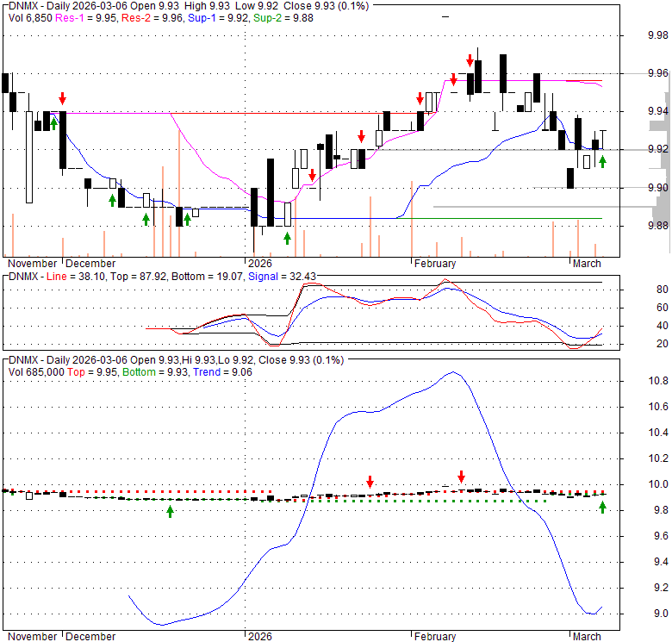Select the Signal = 32.43 label
This screenshot has width=672, height=642.
[282, 277]
